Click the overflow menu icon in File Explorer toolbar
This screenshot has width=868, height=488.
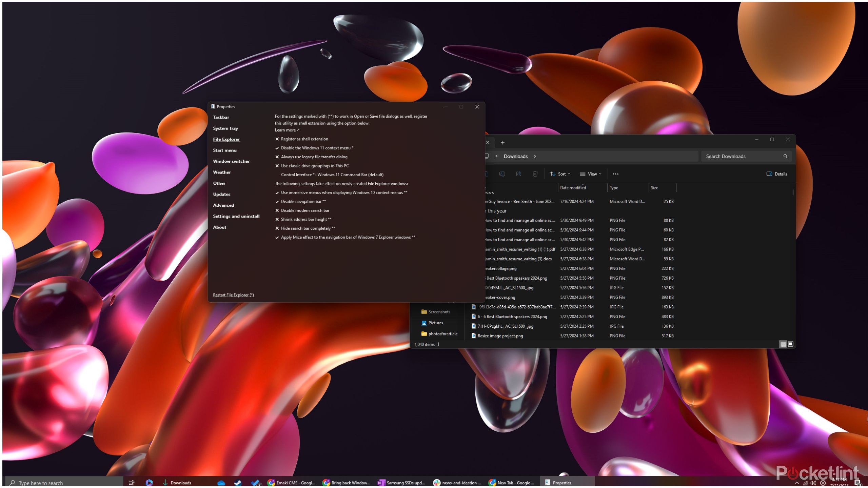coord(615,174)
